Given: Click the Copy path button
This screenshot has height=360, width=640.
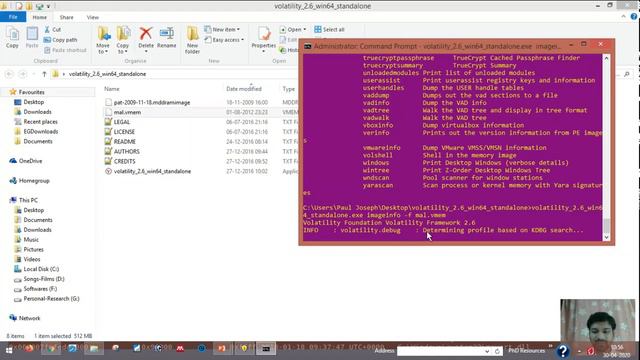Looking at the screenshot, I should 60,40.
